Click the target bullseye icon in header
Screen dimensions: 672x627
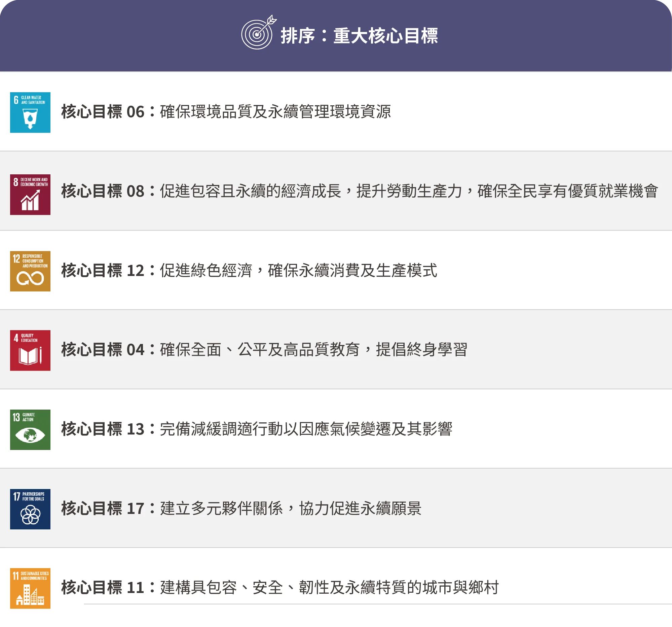point(259,32)
